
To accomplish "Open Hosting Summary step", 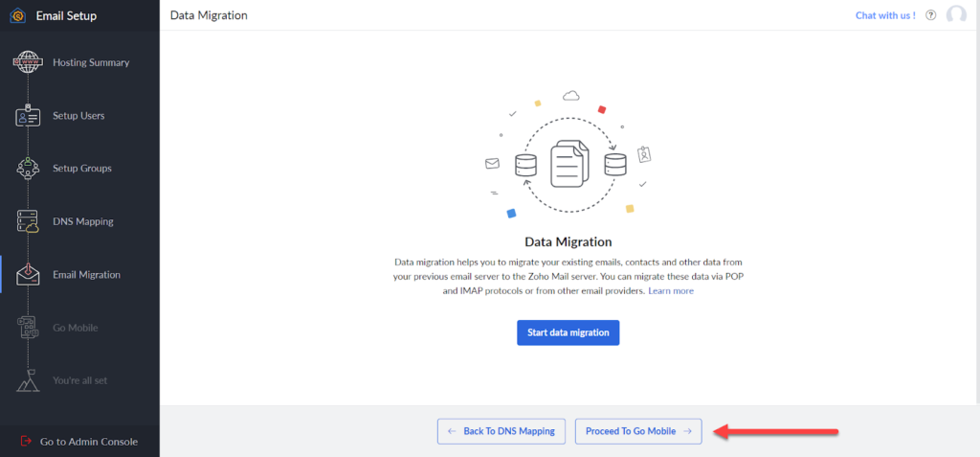I will pyautogui.click(x=91, y=62).
